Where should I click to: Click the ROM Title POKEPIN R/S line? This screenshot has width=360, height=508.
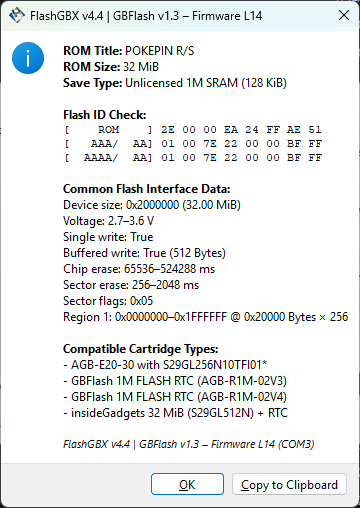(129, 51)
